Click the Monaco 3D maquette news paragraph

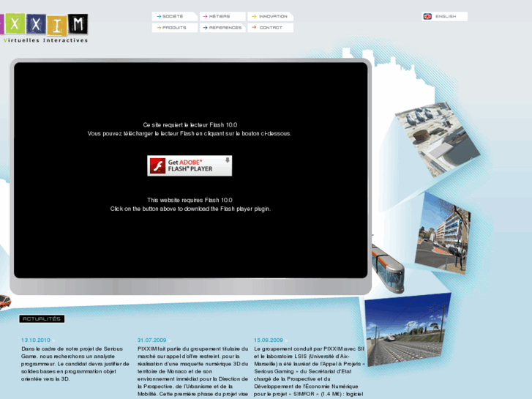192,372
